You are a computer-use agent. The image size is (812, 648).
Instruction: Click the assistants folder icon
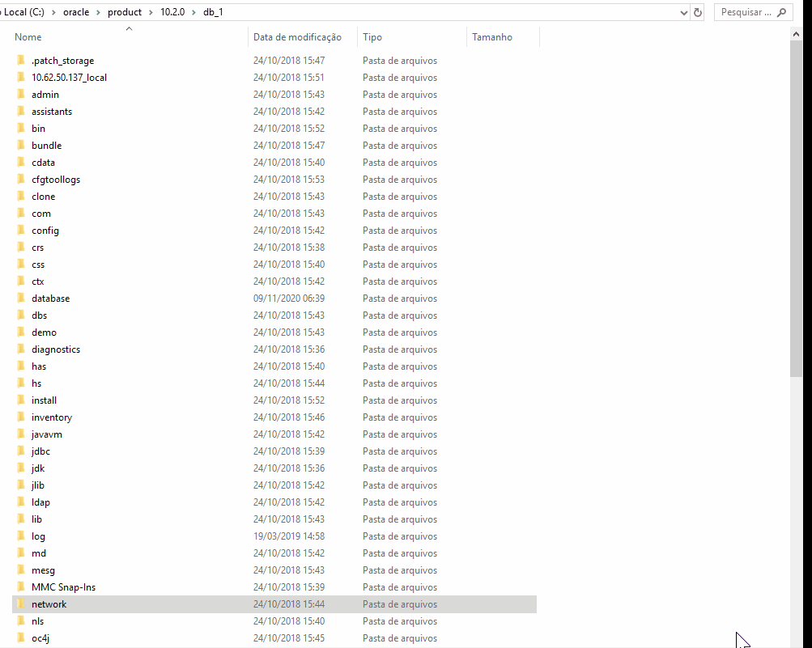coord(21,112)
